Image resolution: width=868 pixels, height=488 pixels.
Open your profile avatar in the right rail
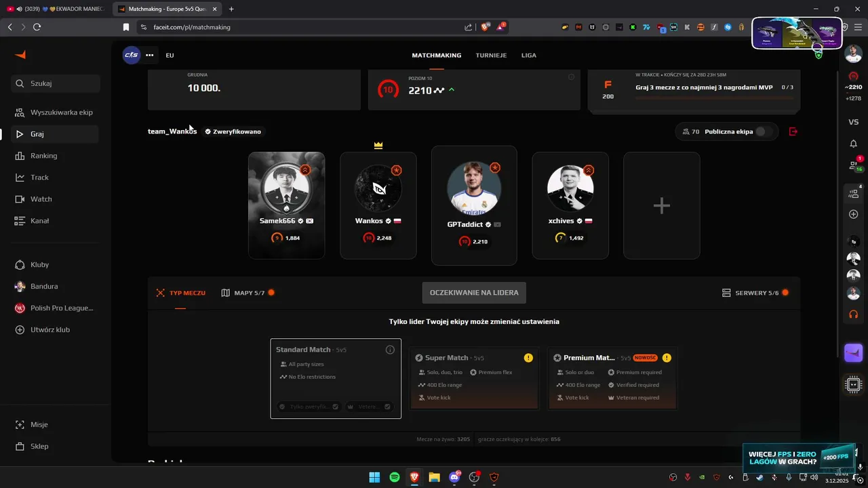(853, 55)
